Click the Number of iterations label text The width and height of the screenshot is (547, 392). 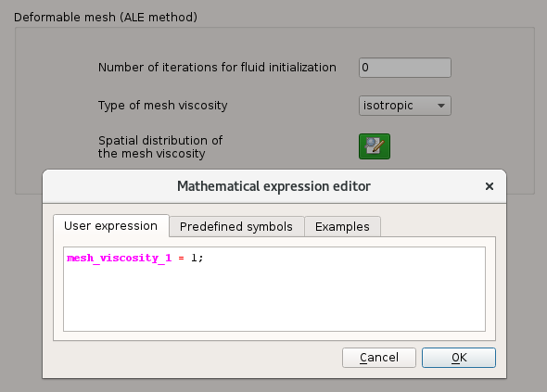pos(217,68)
